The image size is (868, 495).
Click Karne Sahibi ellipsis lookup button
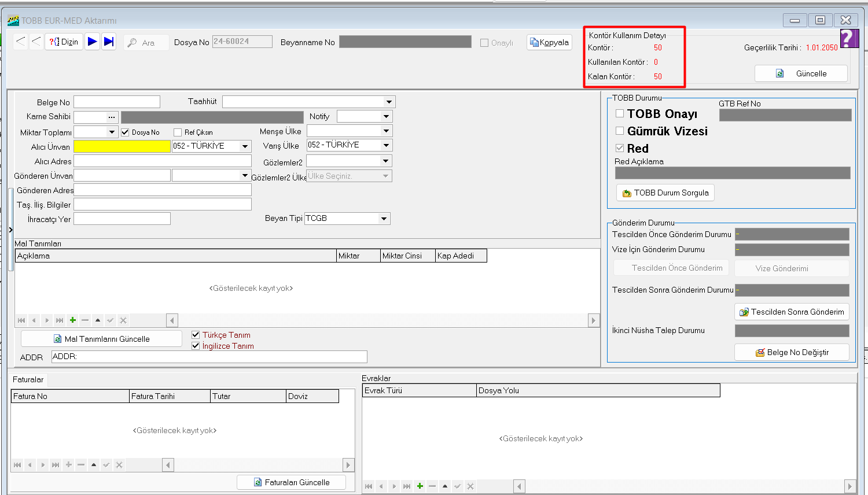point(112,117)
